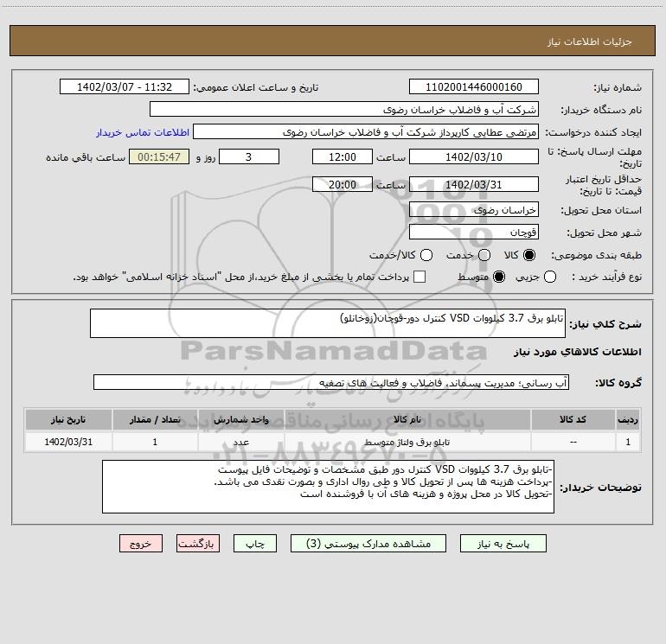Click the خروج exit button
The width and height of the screenshot is (666, 644).
coord(141,544)
